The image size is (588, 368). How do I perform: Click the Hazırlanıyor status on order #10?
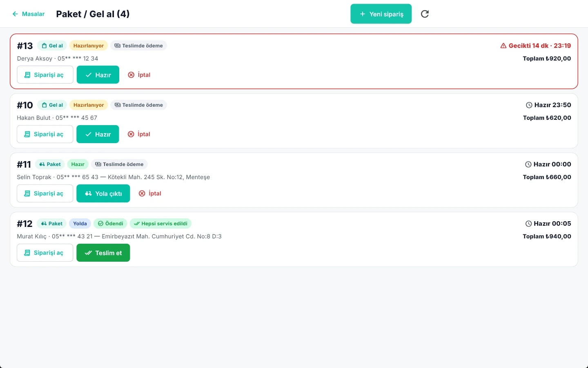(89, 105)
